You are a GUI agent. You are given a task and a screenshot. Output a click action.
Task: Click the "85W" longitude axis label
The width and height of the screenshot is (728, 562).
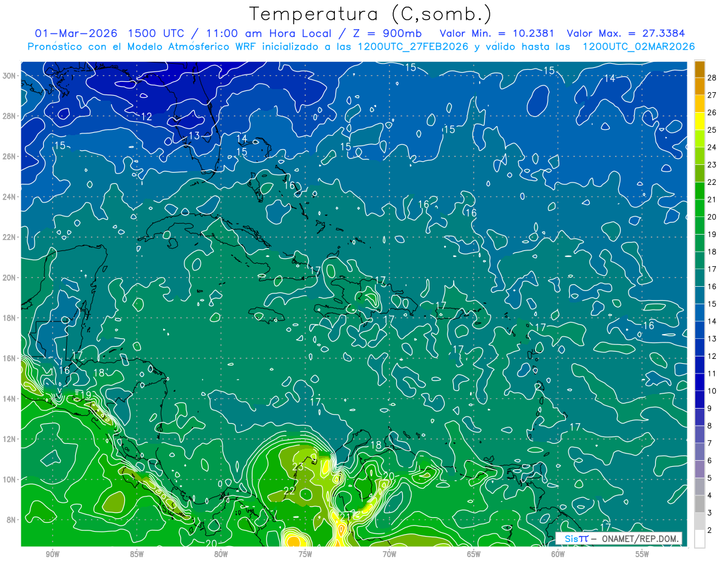click(136, 554)
